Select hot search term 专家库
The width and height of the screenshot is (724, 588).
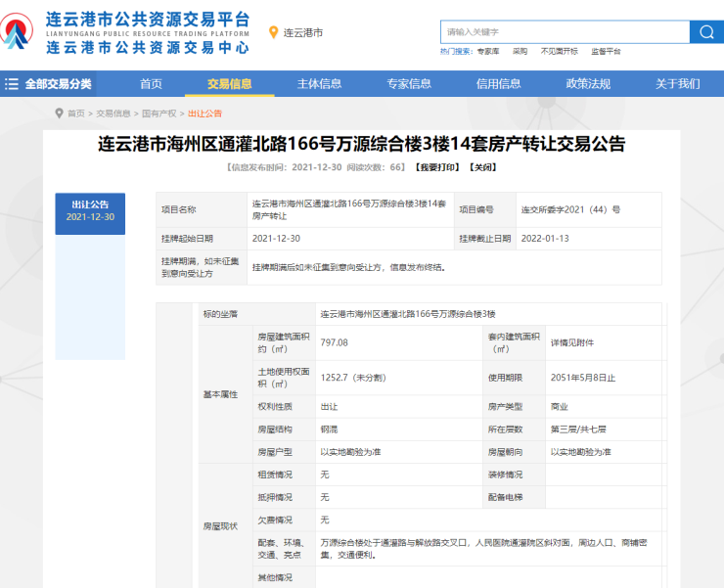coord(488,51)
